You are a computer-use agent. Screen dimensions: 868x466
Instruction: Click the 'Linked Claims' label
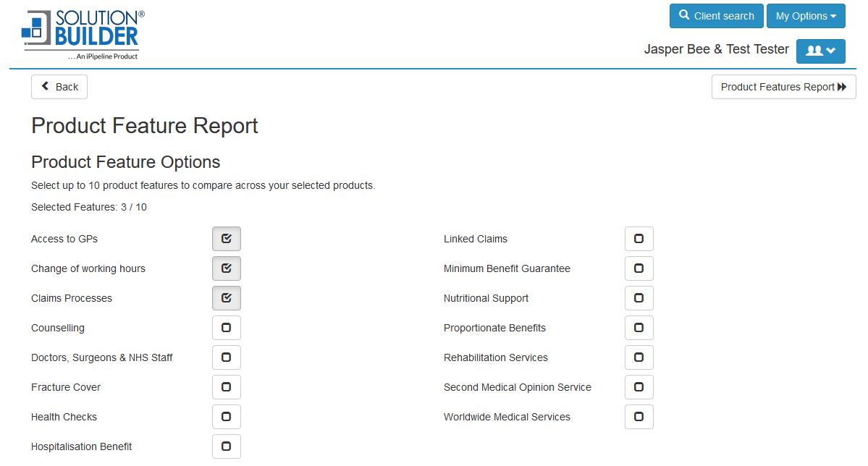pyautogui.click(x=476, y=239)
